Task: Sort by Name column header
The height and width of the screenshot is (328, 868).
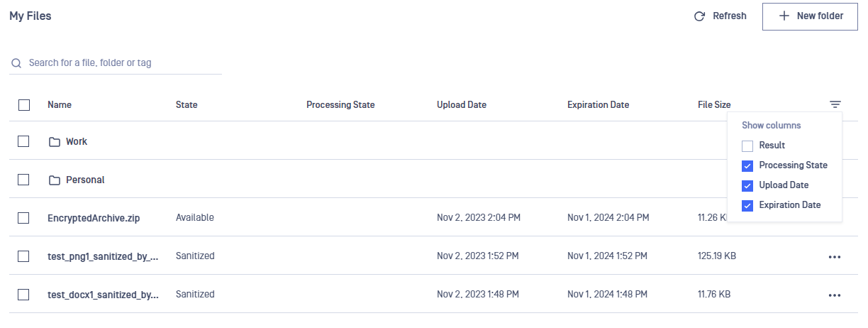Action: click(x=60, y=104)
